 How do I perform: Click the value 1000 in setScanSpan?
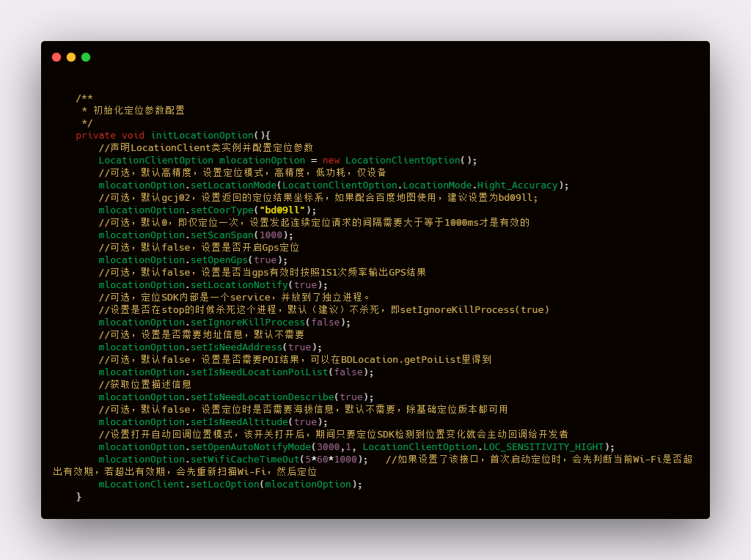[x=271, y=235]
